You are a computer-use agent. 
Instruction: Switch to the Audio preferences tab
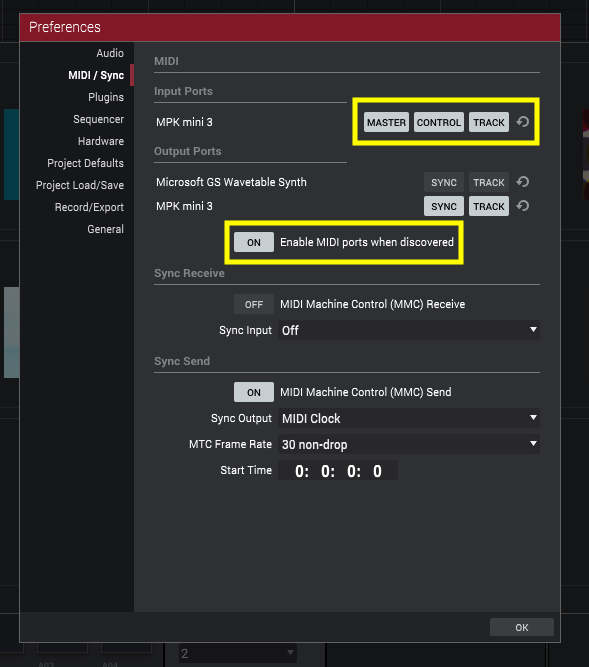(x=110, y=53)
